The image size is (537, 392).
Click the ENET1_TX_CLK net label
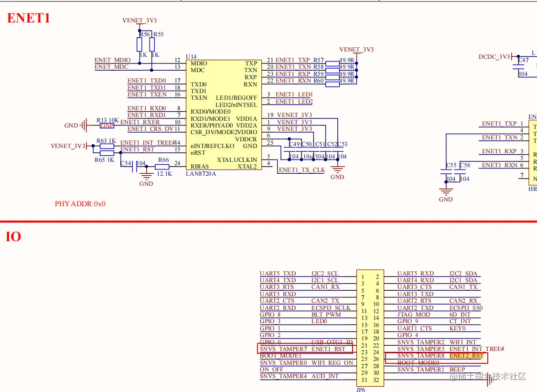302,170
